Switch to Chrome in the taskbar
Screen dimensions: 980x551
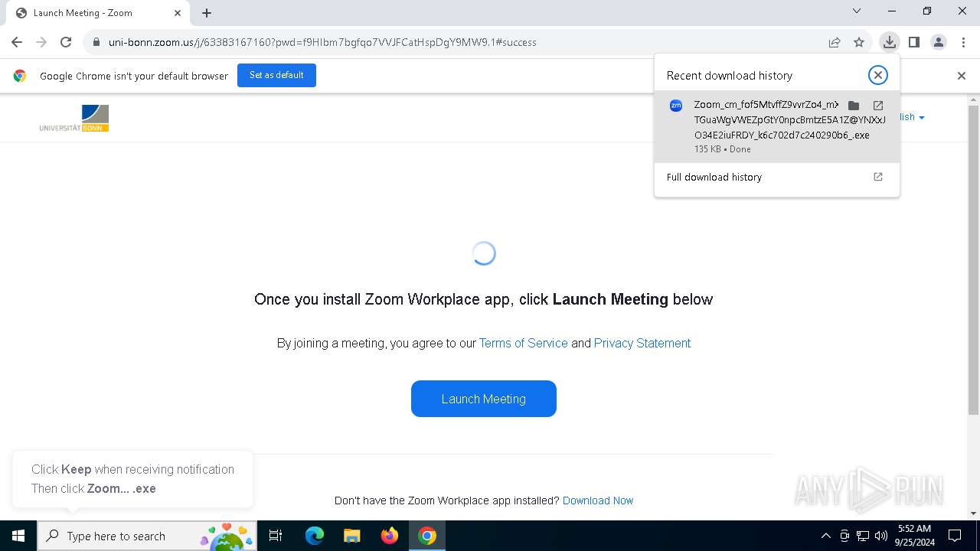tap(427, 536)
